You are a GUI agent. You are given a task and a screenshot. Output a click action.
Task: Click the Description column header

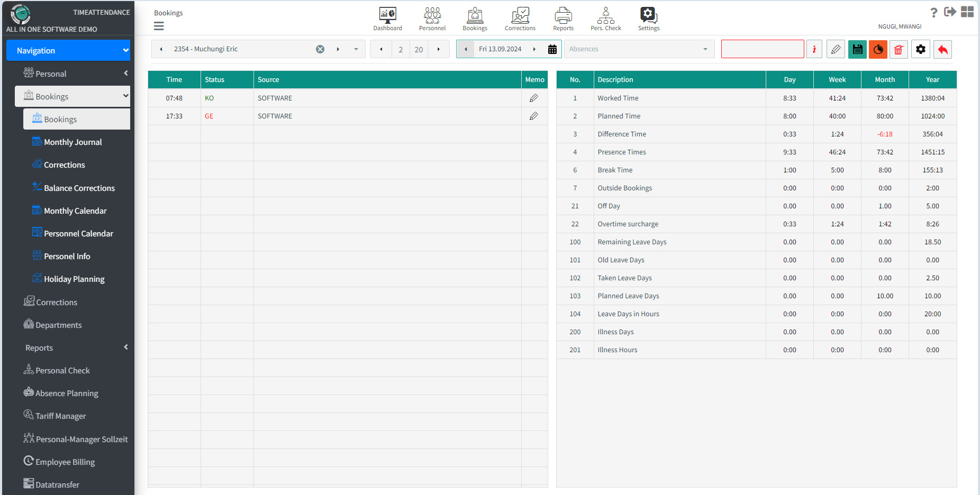[x=679, y=79]
